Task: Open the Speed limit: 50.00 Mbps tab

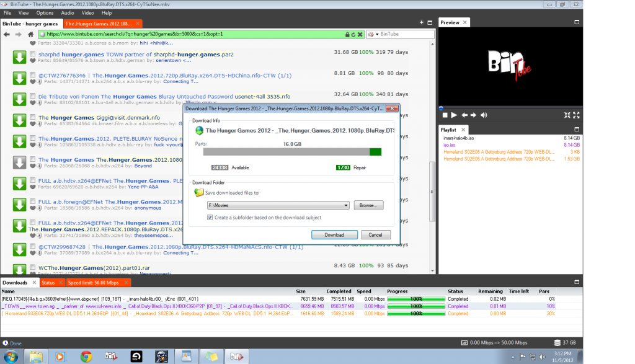Action: 93,283
